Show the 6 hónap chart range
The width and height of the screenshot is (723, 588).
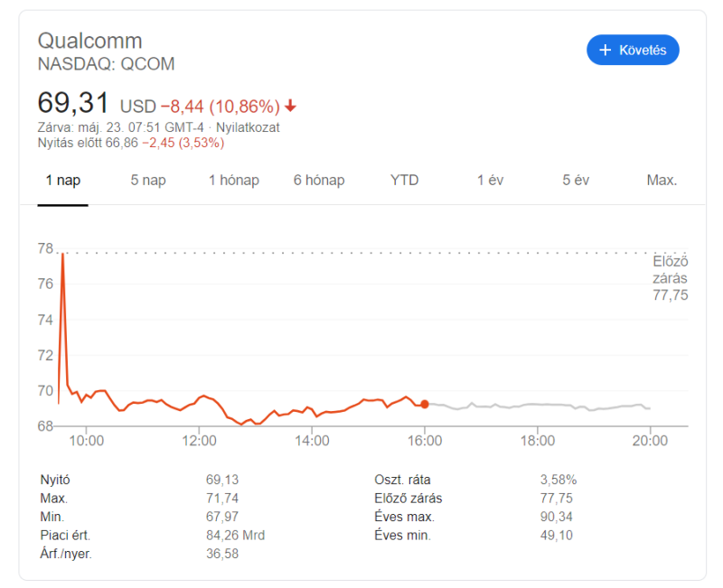[319, 180]
